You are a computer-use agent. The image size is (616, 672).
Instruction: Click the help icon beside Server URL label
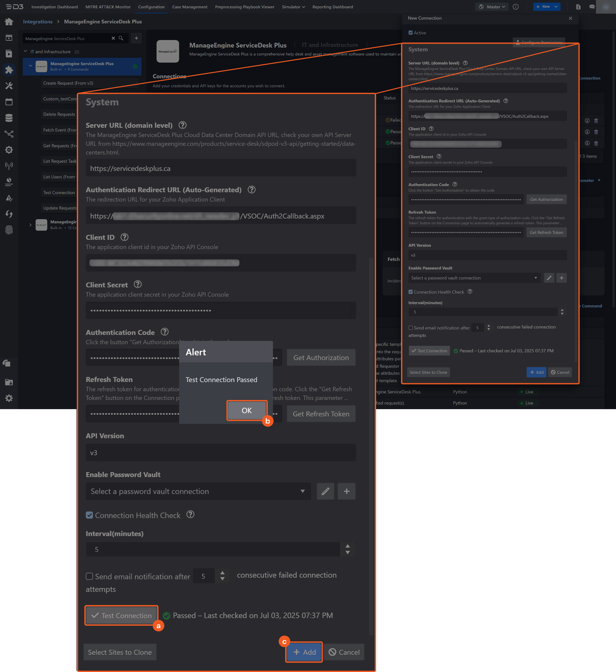[182, 125]
